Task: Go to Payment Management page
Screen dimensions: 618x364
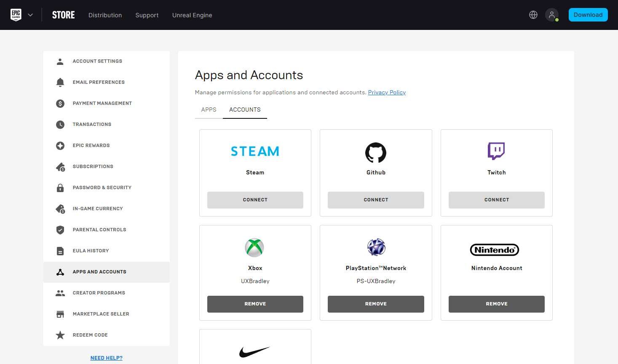Action: click(x=107, y=104)
